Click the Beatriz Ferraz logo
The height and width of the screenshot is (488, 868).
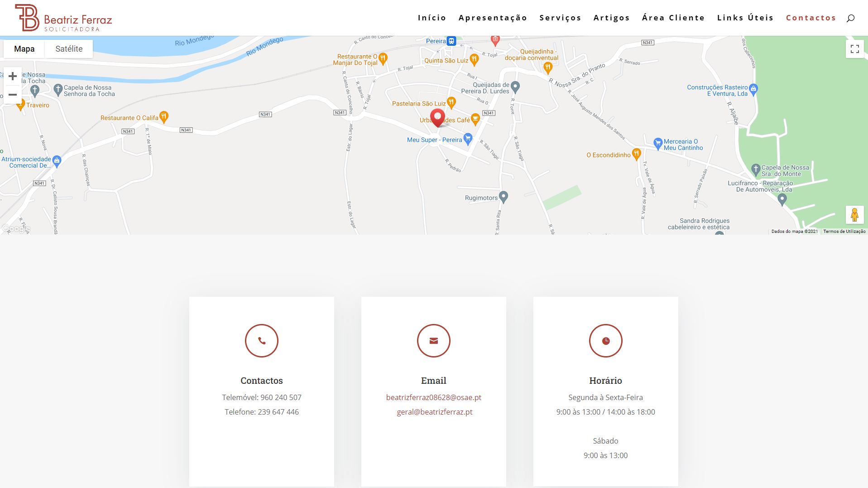[63, 18]
